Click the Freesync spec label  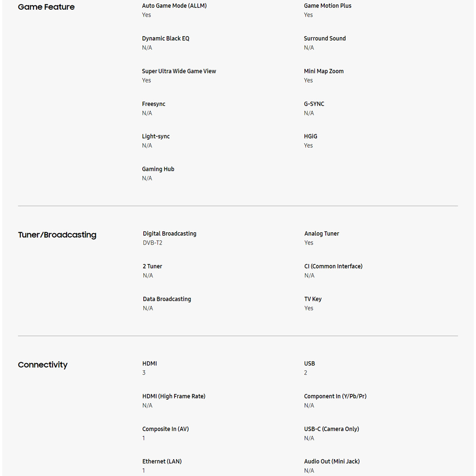tap(153, 104)
